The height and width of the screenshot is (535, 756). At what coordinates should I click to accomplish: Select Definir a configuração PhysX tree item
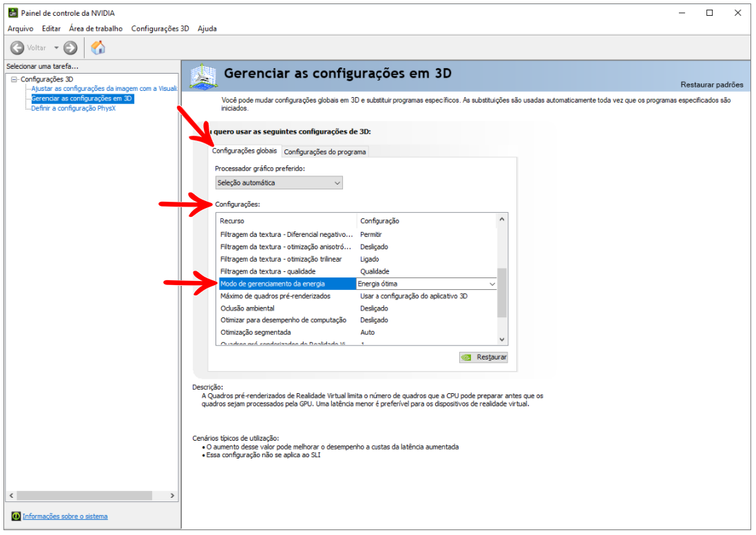pos(73,109)
